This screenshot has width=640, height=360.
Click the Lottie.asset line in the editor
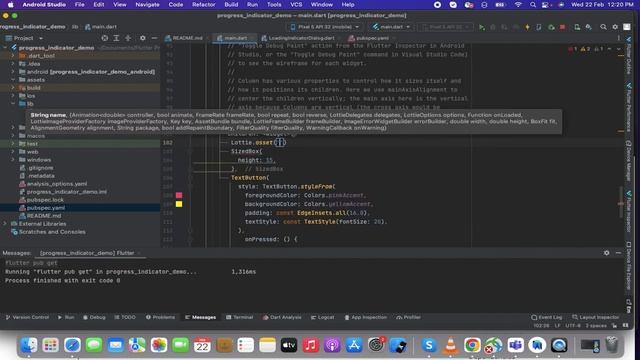tap(258, 142)
